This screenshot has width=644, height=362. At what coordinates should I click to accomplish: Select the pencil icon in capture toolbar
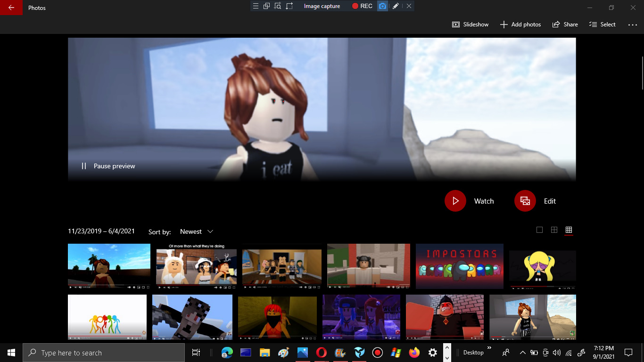coord(396,6)
